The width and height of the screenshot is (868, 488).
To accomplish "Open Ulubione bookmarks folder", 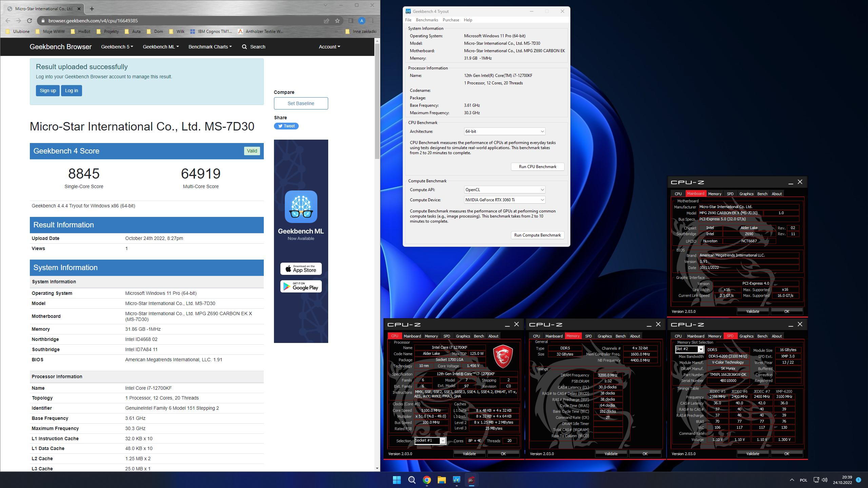I will click(18, 32).
